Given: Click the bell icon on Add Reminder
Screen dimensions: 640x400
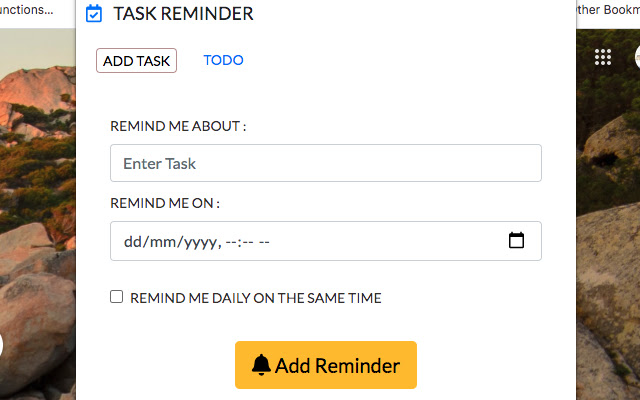Looking at the screenshot, I should 261,365.
